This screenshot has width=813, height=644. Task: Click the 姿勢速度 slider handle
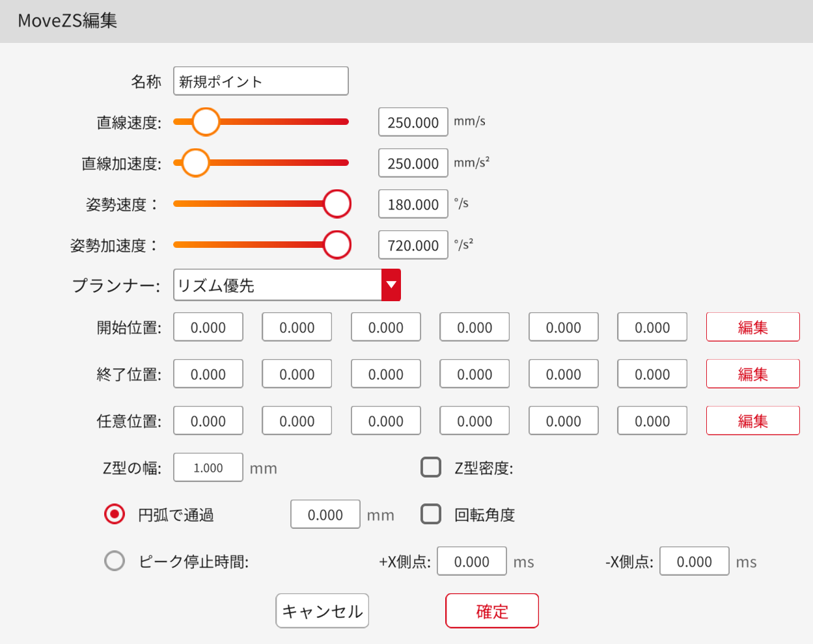337,204
